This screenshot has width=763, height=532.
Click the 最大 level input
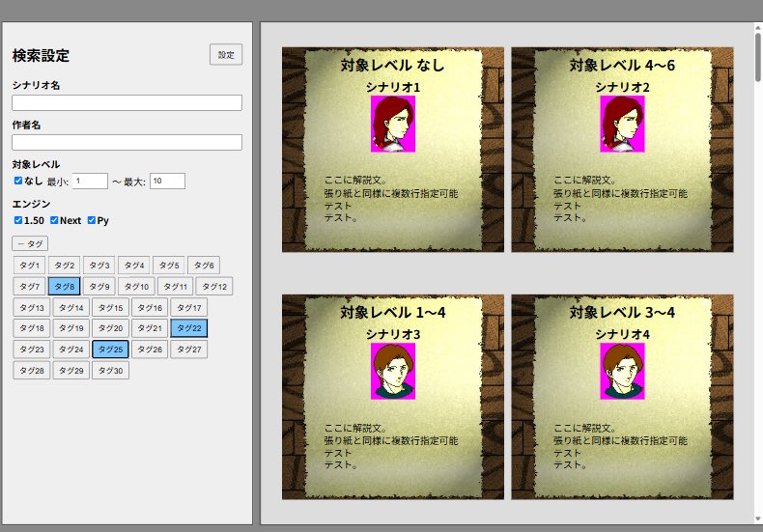coord(167,181)
